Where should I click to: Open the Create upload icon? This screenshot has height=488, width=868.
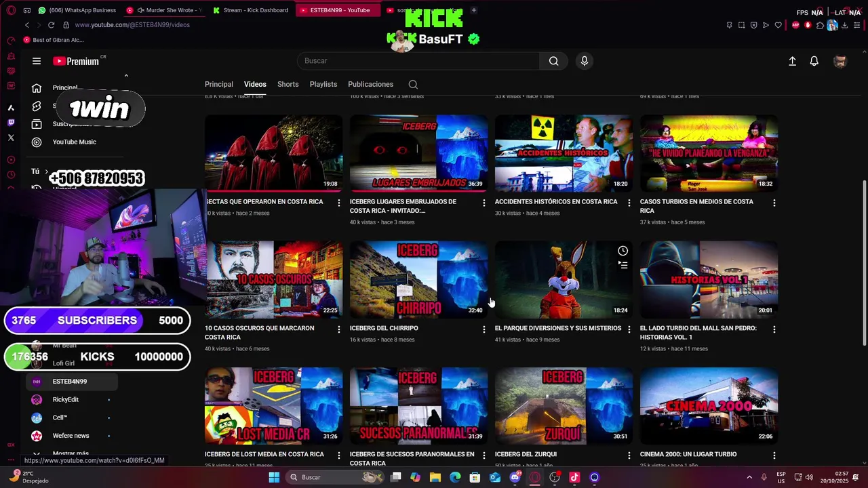click(792, 61)
